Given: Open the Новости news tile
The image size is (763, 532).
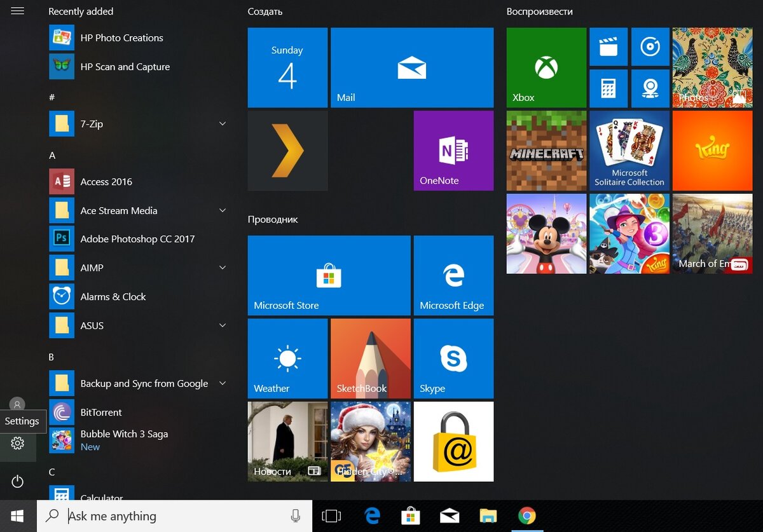Looking at the screenshot, I should [x=287, y=441].
